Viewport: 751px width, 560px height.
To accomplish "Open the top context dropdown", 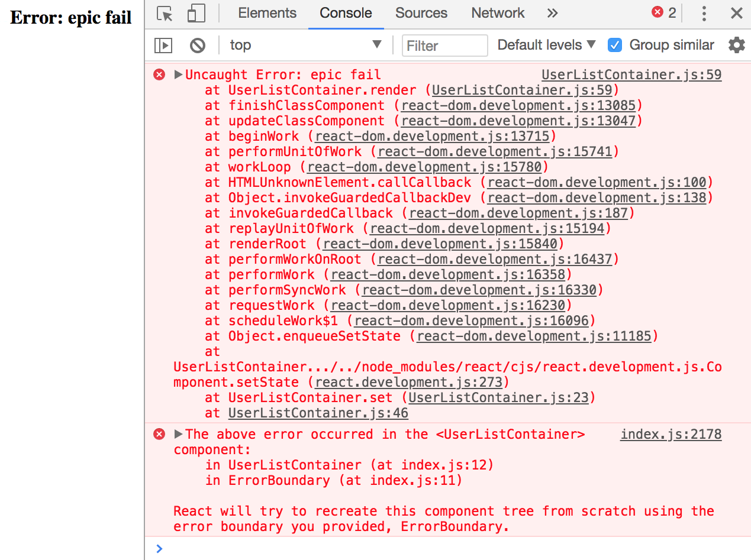I will tap(305, 45).
